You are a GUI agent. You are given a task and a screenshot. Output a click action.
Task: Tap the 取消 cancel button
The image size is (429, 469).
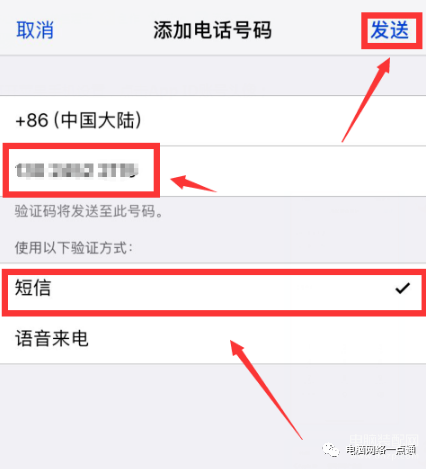coord(35,30)
